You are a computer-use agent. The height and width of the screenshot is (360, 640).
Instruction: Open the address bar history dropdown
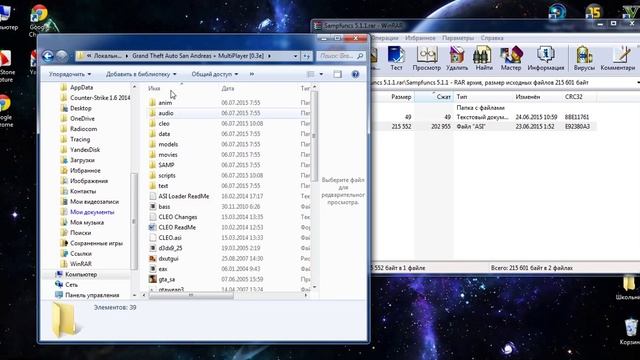pyautogui.click(x=296, y=56)
